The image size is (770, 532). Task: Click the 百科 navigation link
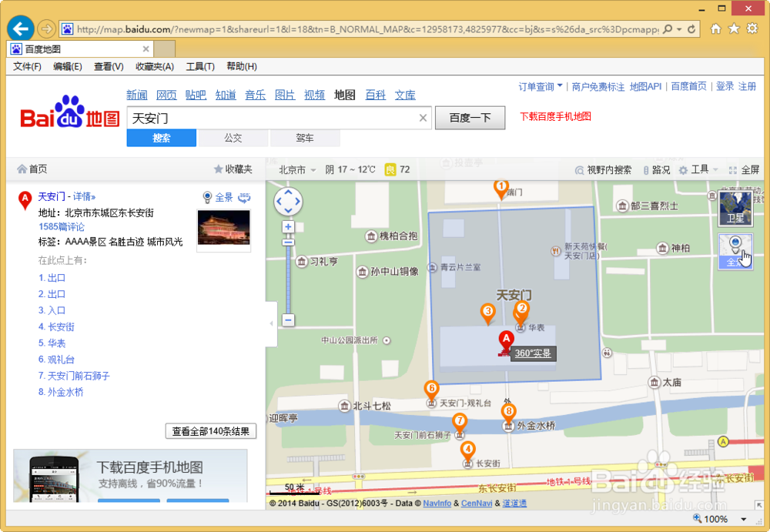pos(376,95)
